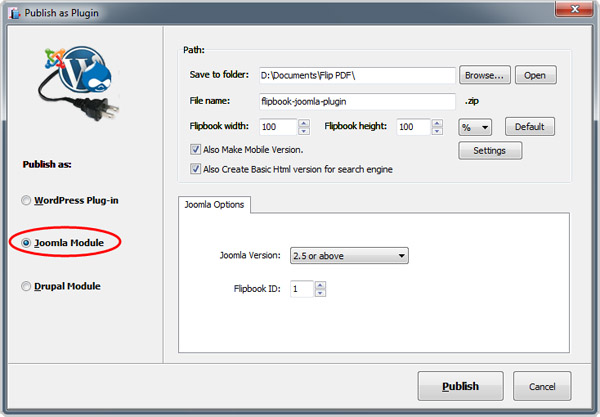This screenshot has height=417, width=600.
Task: Select the Drupal Module radio option
Action: (26, 287)
